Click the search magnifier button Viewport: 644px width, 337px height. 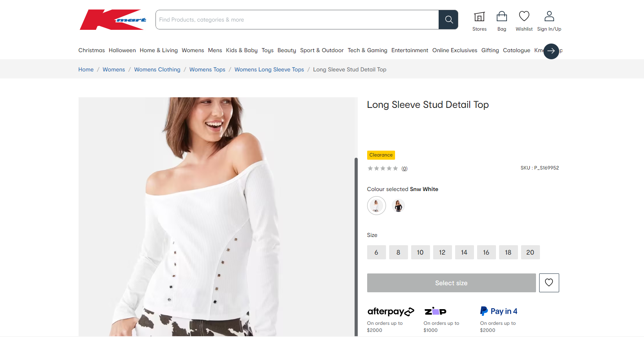448,20
